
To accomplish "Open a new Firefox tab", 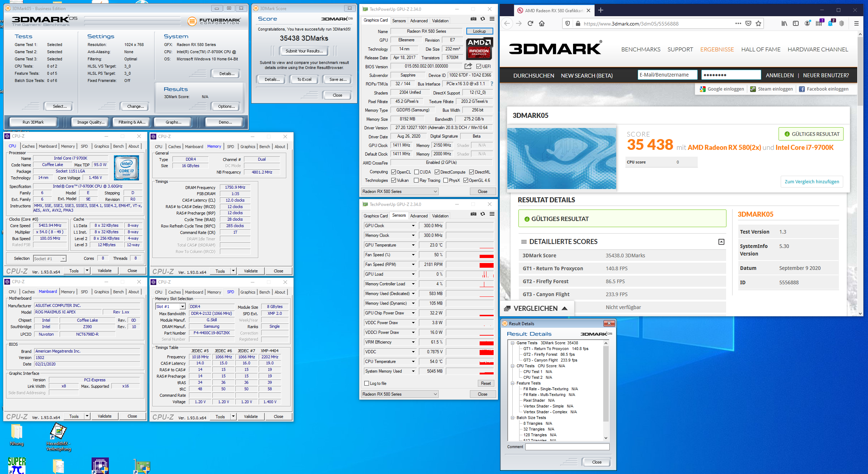I will (601, 10).
